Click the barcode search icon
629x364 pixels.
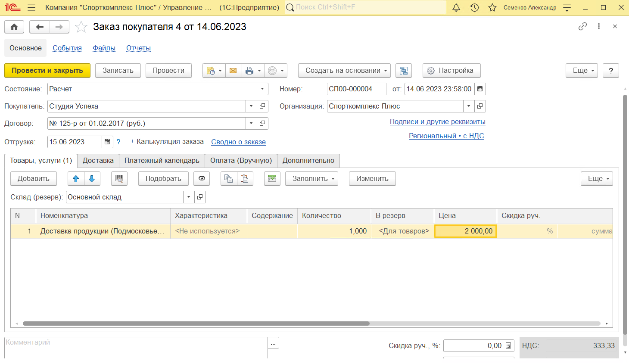(x=119, y=179)
